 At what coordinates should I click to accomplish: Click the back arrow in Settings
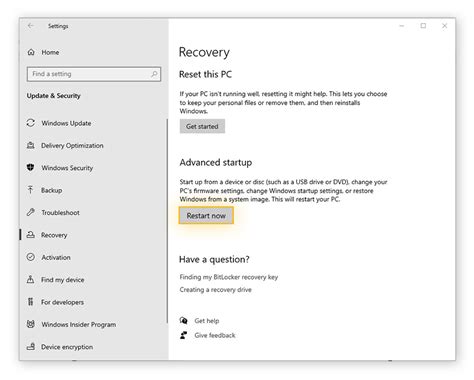point(31,26)
